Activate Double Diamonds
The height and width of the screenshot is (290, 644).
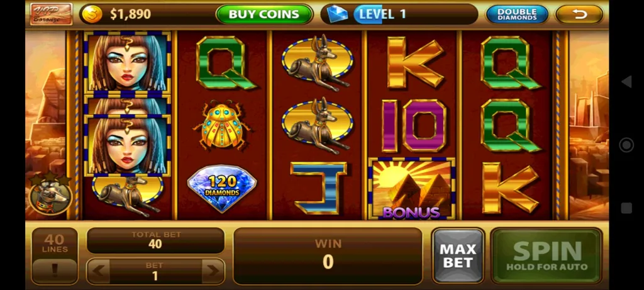pos(517,14)
